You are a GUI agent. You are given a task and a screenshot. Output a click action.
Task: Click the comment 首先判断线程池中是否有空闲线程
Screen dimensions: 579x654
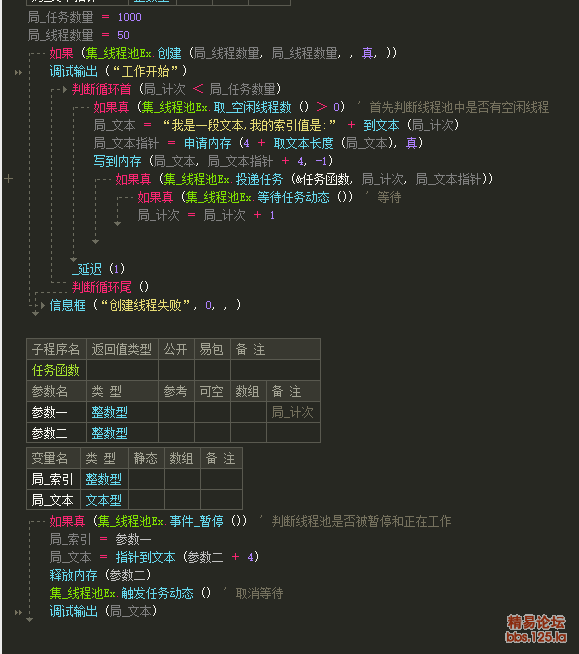459,107
